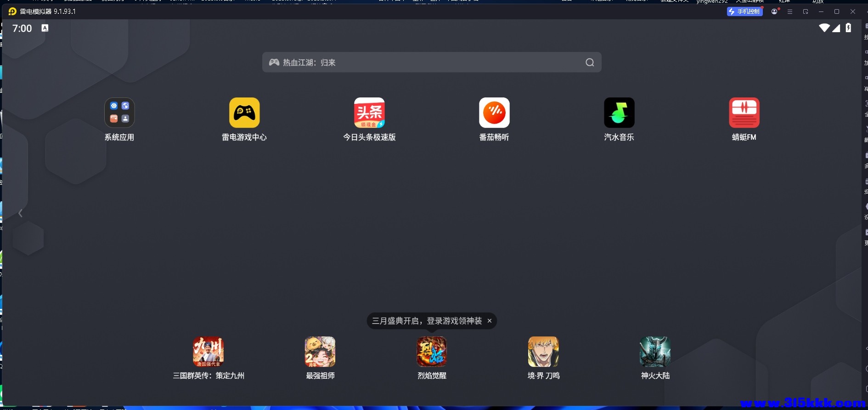
Task: Open the emulator hamburger menu
Action: [x=790, y=11]
